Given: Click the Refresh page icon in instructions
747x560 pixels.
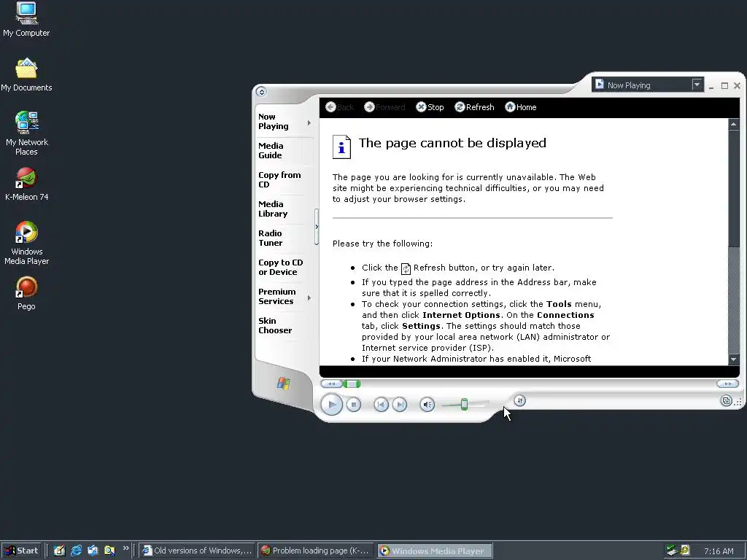Looking at the screenshot, I should tap(406, 268).
